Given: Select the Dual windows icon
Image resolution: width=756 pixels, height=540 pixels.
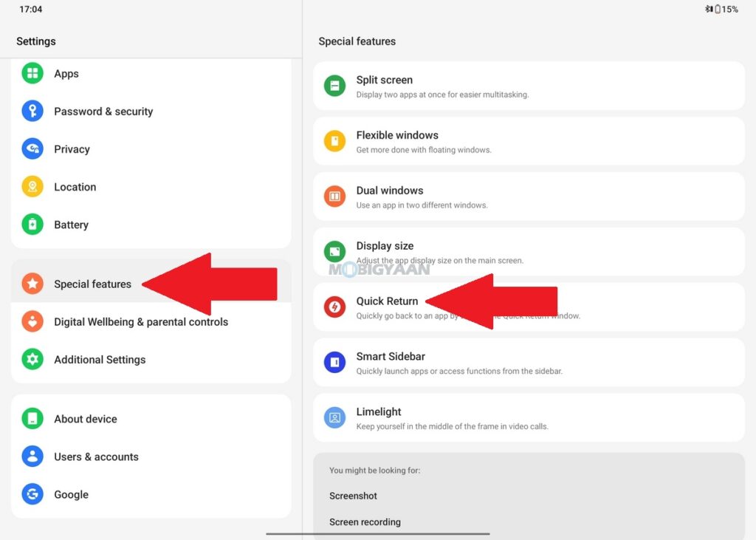Looking at the screenshot, I should 334,196.
